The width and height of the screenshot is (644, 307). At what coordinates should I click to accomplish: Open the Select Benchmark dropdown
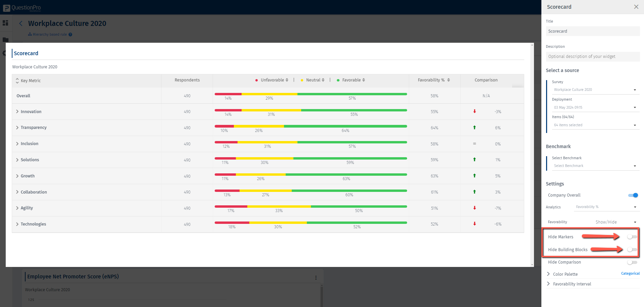[x=594, y=166]
